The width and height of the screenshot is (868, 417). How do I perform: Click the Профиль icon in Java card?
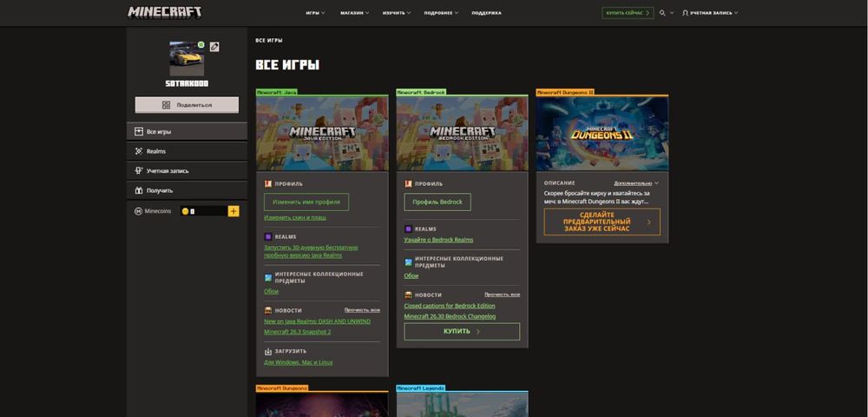pyautogui.click(x=268, y=184)
